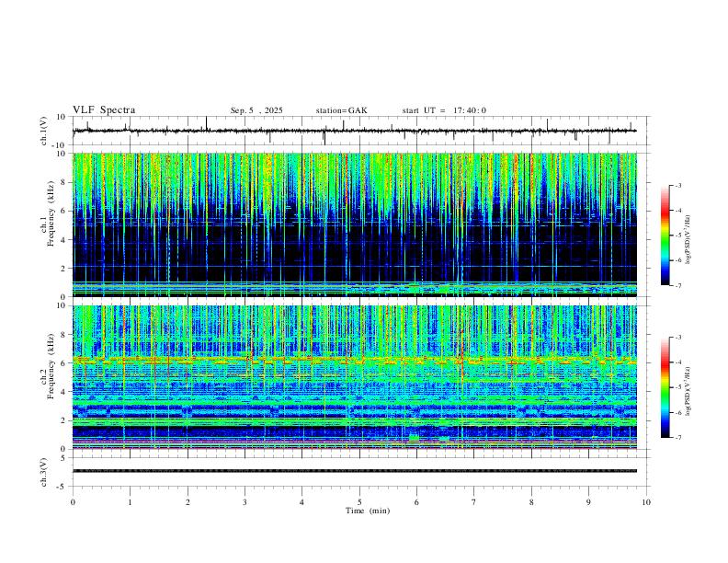Click ch.1 colorbar log(PSD) unit label

pos(688,240)
